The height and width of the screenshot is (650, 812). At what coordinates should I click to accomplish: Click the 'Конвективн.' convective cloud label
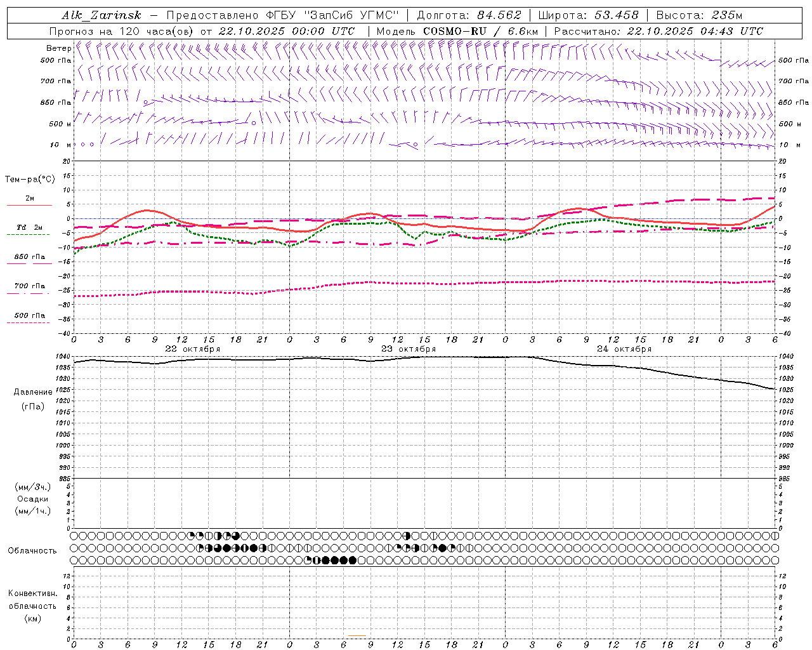click(x=33, y=594)
